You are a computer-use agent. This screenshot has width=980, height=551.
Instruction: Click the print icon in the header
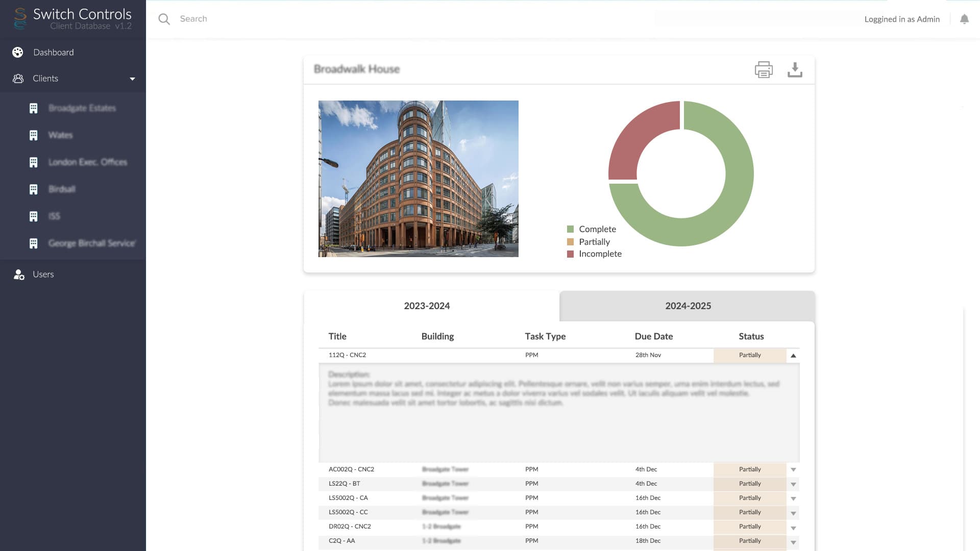coord(764,69)
